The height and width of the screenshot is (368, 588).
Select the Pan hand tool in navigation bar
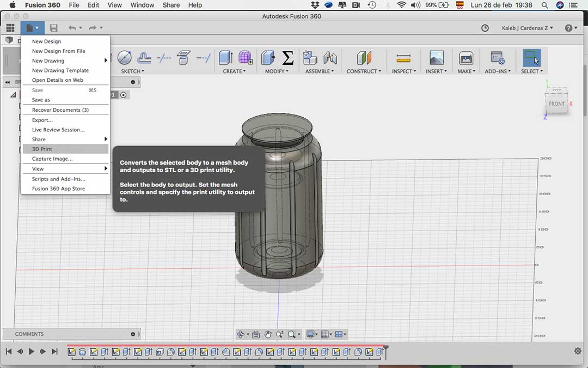coord(268,334)
